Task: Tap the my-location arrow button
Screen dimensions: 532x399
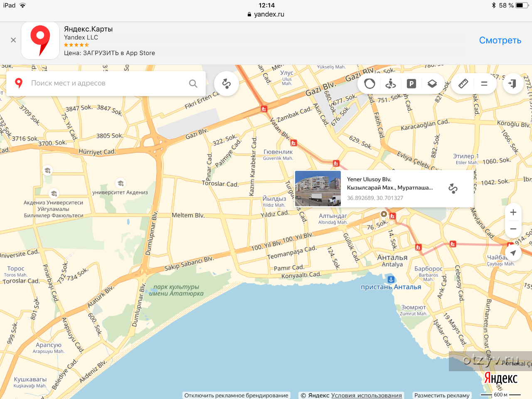Action: tap(513, 253)
